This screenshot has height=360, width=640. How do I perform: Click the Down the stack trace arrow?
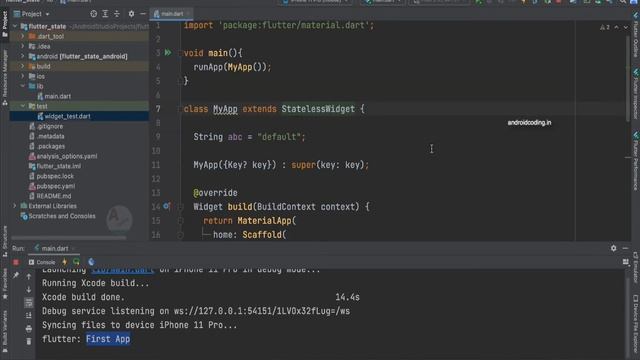(29, 289)
